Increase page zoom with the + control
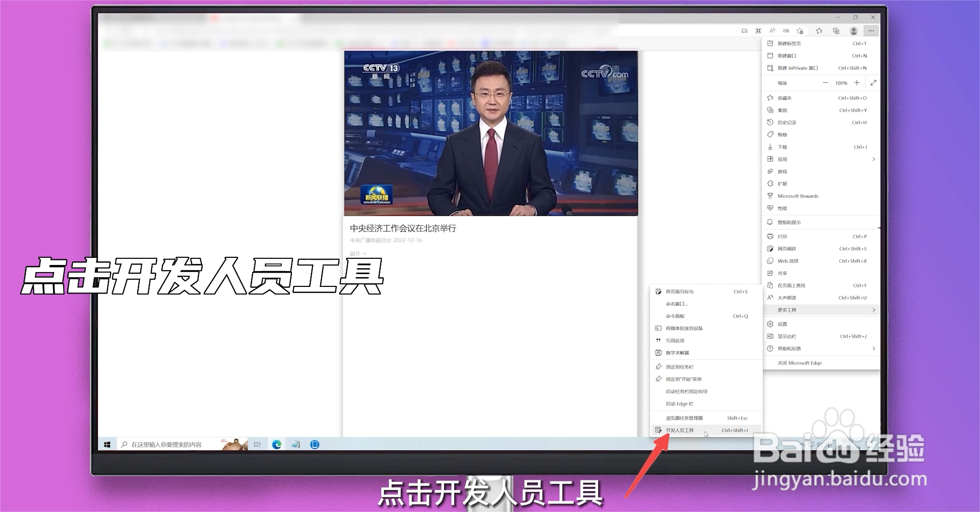 pos(856,83)
